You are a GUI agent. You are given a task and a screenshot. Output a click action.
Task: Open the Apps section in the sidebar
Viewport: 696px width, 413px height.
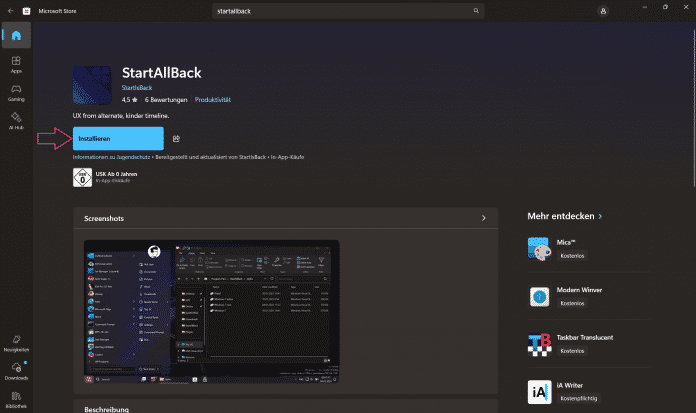tap(16, 65)
